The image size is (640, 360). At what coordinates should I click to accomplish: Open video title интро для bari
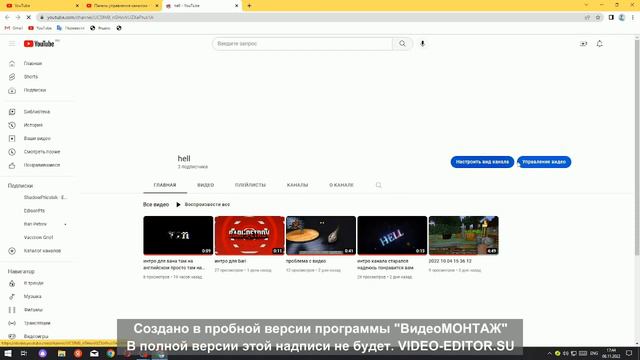point(230,261)
